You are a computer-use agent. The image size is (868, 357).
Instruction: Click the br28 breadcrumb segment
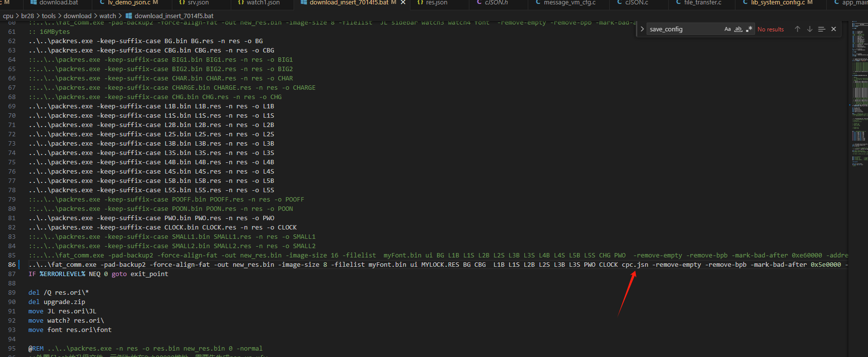[27, 16]
